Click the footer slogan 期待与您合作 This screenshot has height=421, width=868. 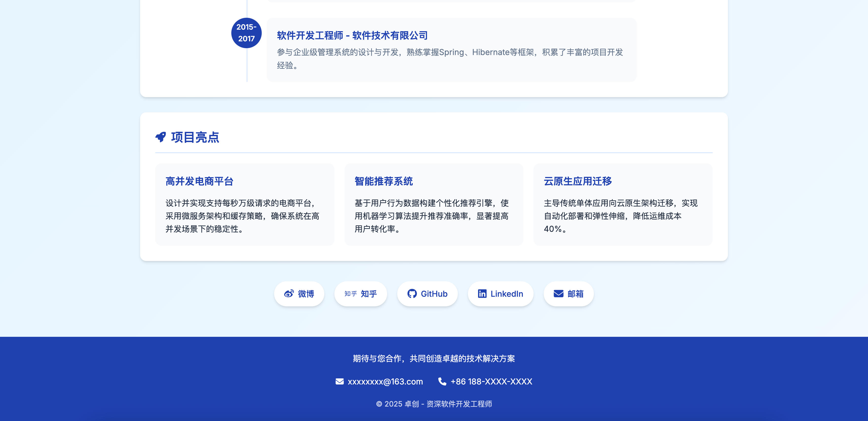point(434,358)
